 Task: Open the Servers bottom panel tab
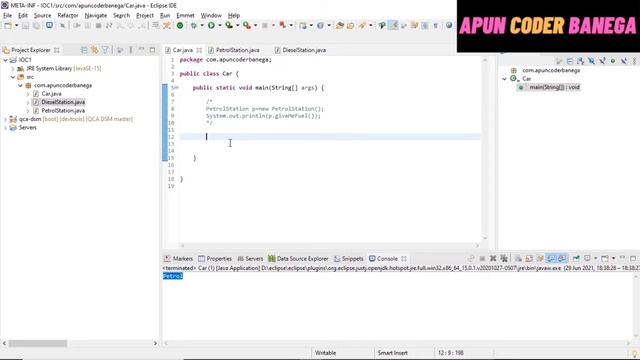point(250,259)
